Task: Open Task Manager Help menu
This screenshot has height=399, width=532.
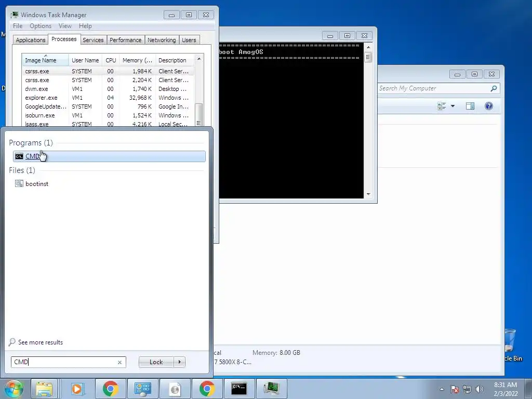Action: [85, 26]
